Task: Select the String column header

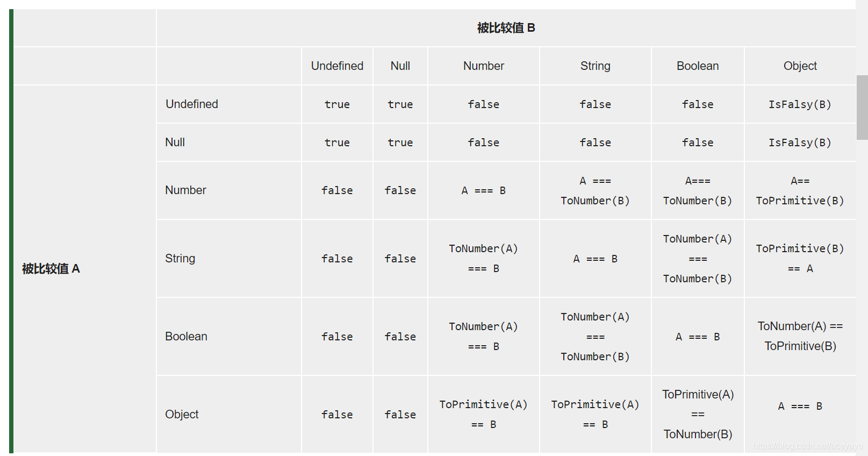Action: point(596,66)
